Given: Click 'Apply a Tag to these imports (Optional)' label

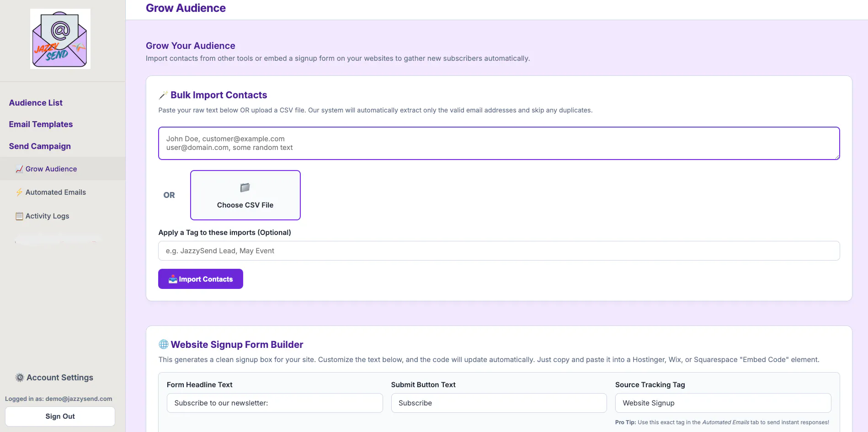Looking at the screenshot, I should tap(225, 233).
